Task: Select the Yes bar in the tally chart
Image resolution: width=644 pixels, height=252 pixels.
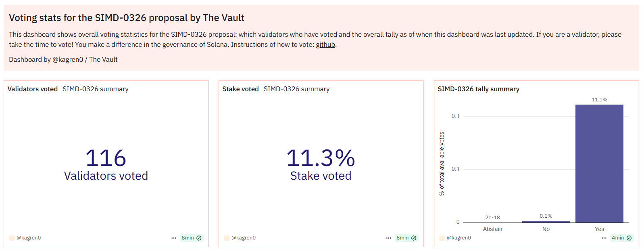Action: pyautogui.click(x=599, y=164)
